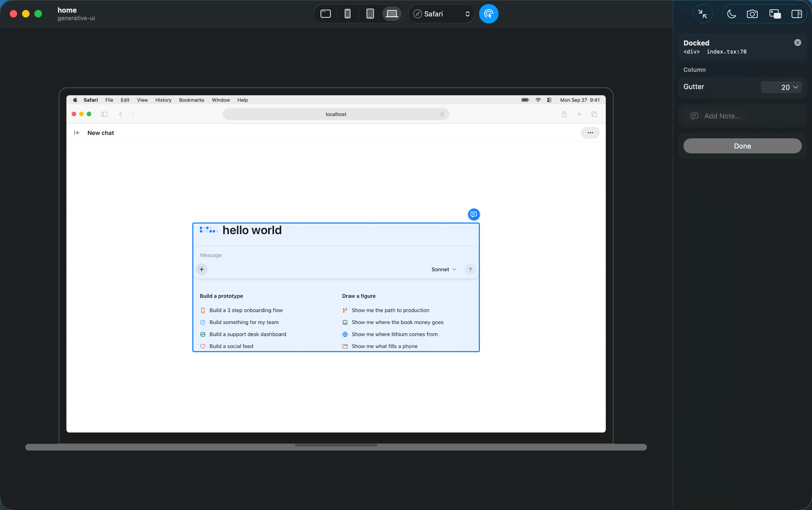Toggle dark mode moon icon
Image resolution: width=812 pixels, height=510 pixels.
pyautogui.click(x=732, y=14)
